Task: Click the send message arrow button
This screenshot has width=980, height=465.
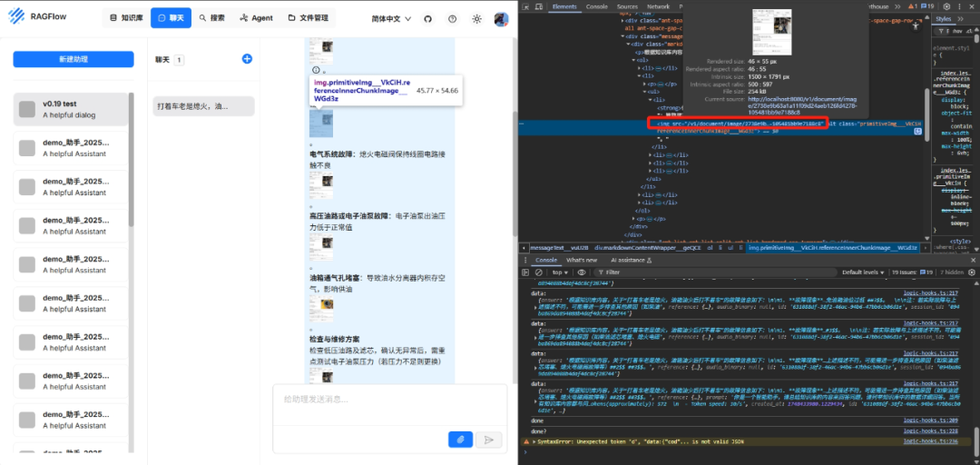Action: tap(489, 440)
